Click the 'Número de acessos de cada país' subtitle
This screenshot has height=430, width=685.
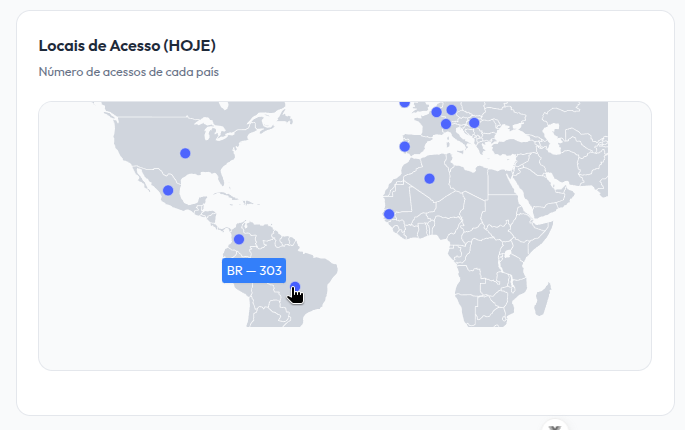[x=128, y=72]
